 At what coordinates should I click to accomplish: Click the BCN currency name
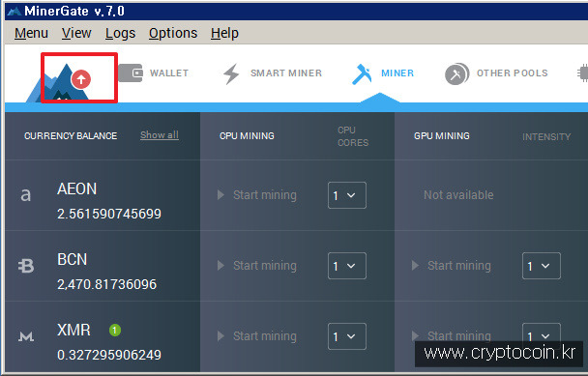tap(72, 259)
